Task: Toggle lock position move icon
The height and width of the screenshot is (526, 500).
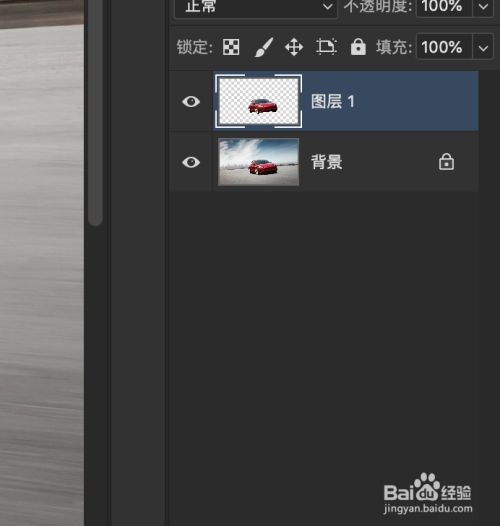Action: coord(294,47)
